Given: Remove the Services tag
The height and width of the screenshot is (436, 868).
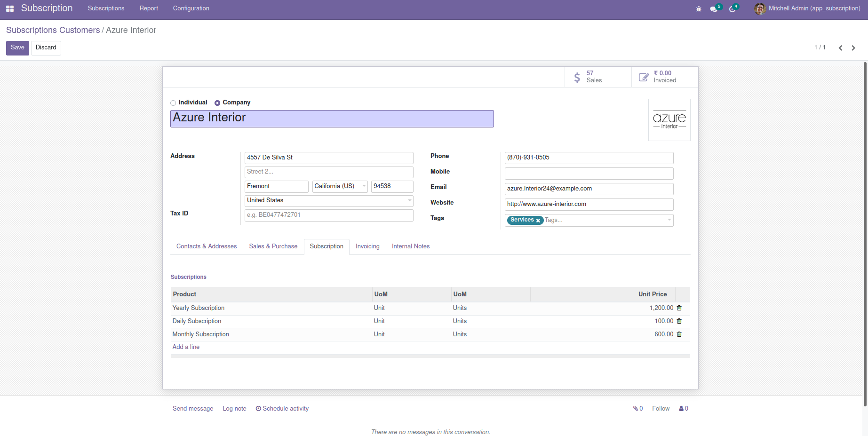Looking at the screenshot, I should click(538, 221).
